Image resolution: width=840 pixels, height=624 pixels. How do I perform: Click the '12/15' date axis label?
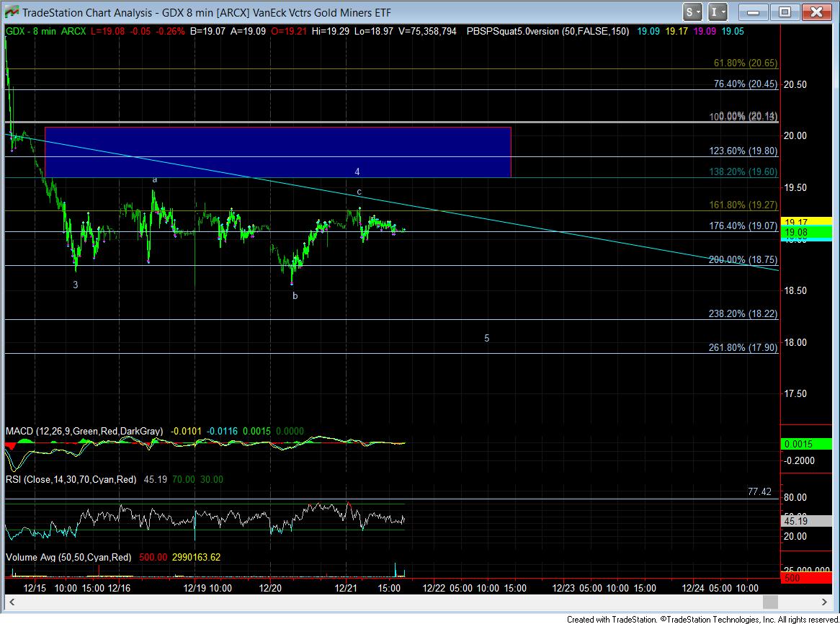coord(35,588)
